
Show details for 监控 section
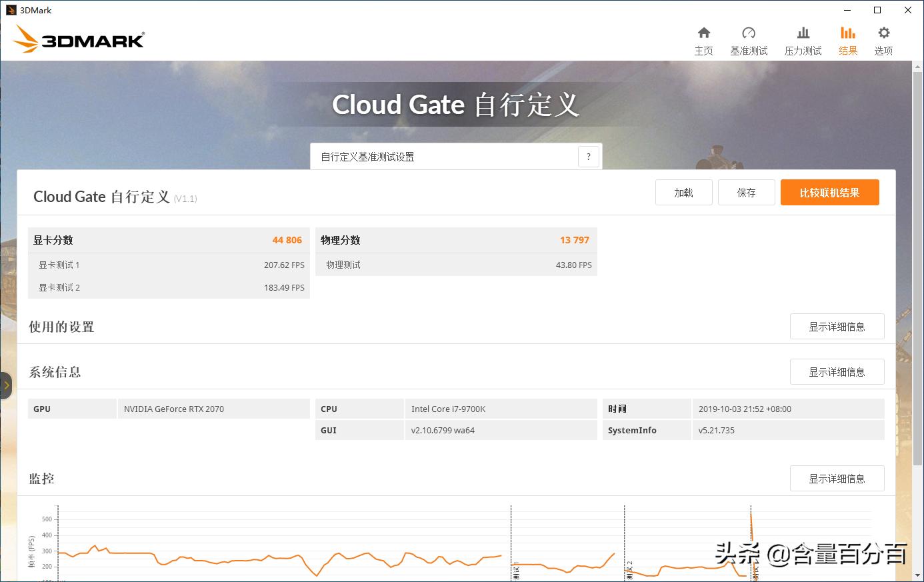837,478
